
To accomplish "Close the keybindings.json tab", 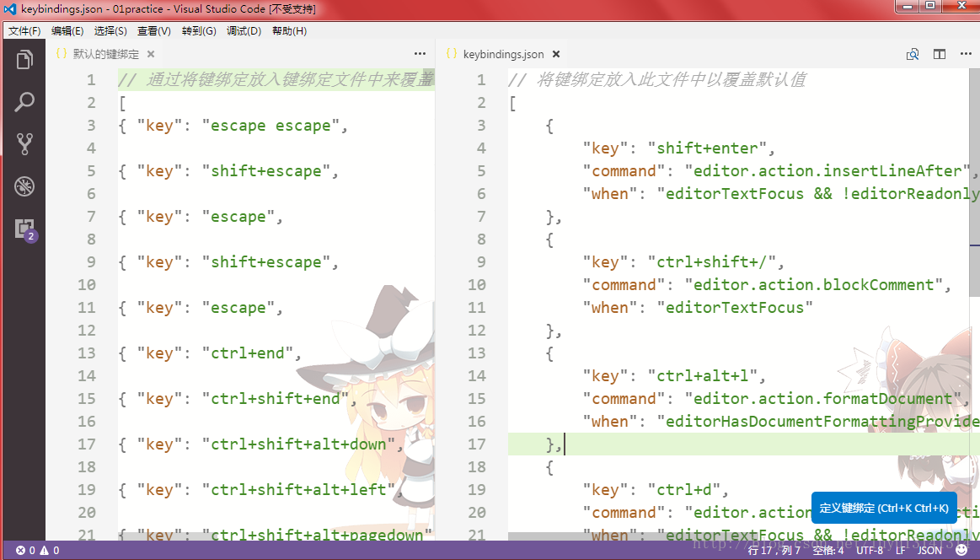I will [556, 55].
